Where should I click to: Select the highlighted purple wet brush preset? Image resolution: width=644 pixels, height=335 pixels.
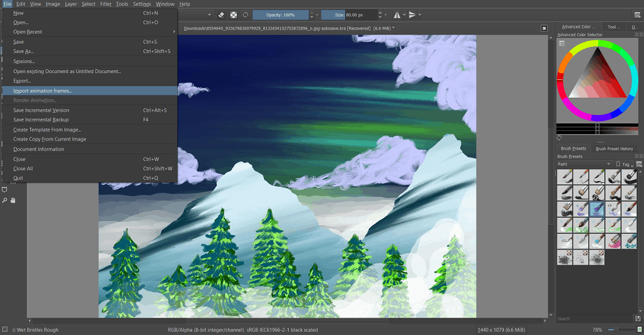[x=597, y=209]
